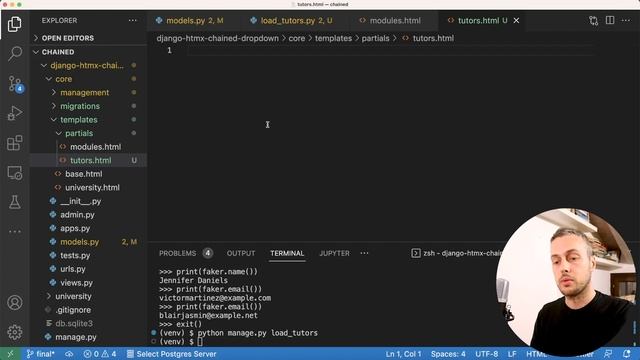Viewport: 640px width, 360px height.
Task: Open the Search view icon
Action: [15, 53]
